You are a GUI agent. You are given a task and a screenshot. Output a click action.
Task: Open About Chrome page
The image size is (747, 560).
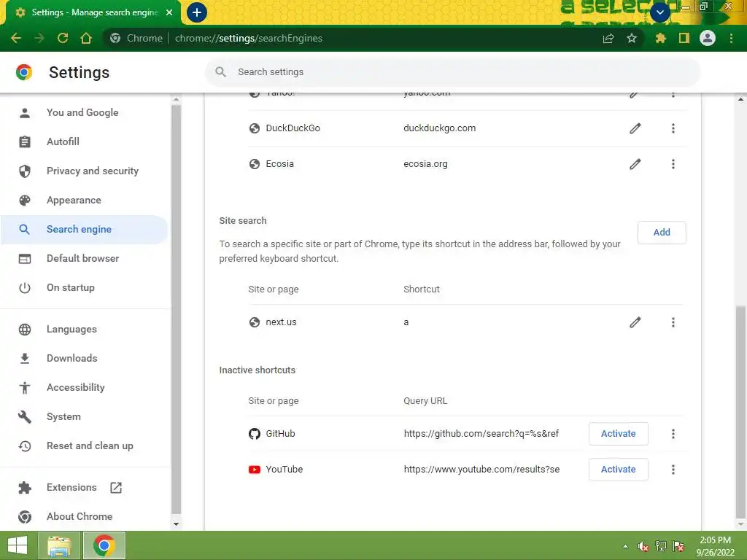tap(80, 516)
